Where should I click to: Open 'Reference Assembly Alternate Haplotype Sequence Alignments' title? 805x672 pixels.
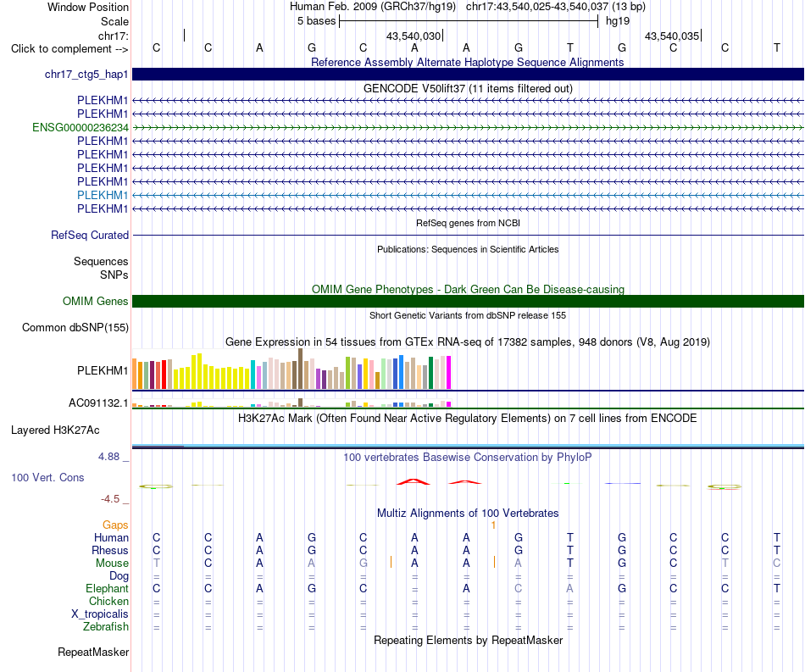(467, 62)
